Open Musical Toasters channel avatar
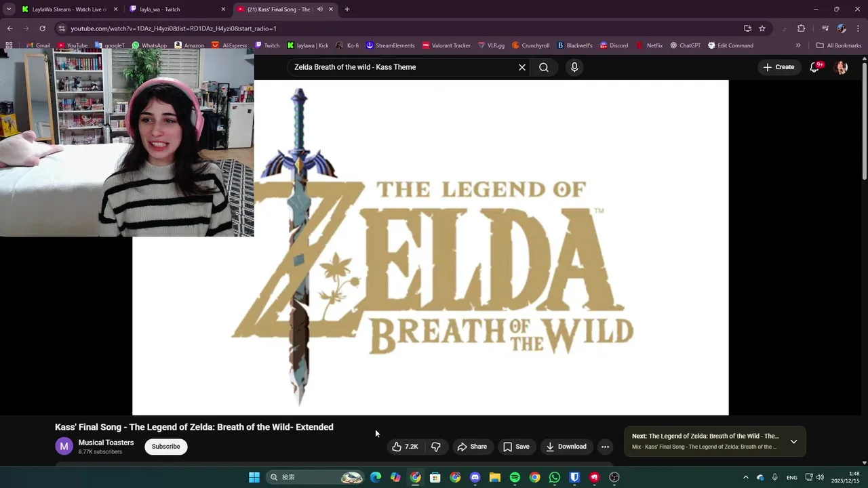Image resolution: width=868 pixels, height=488 pixels. [64, 447]
